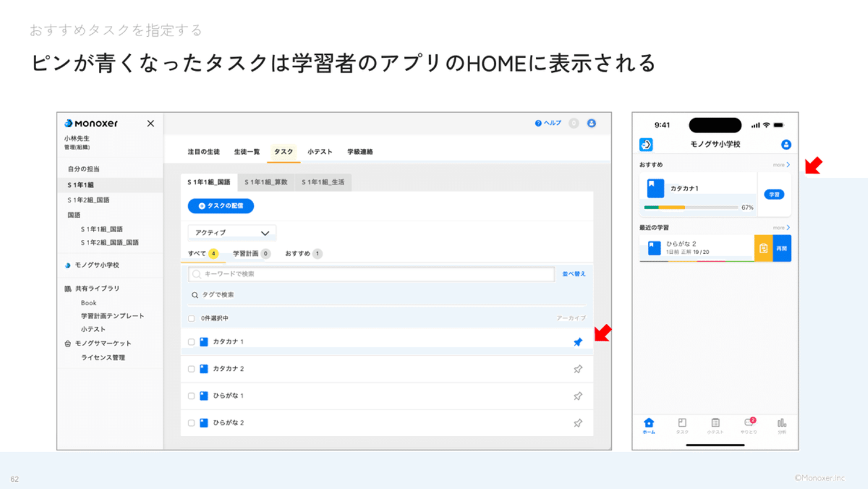Tap the 学習 button on カタカナ1 card

pyautogui.click(x=774, y=195)
